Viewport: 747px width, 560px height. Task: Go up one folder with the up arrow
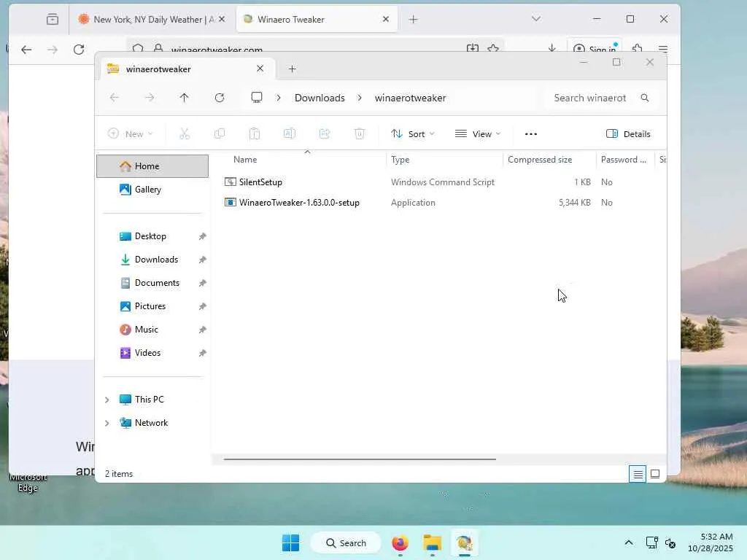point(184,98)
